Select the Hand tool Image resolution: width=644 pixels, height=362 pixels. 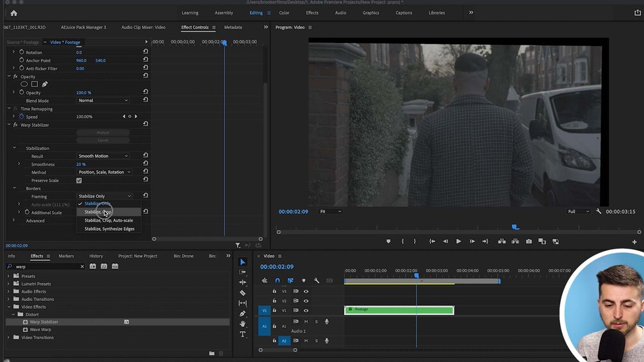[242, 324]
